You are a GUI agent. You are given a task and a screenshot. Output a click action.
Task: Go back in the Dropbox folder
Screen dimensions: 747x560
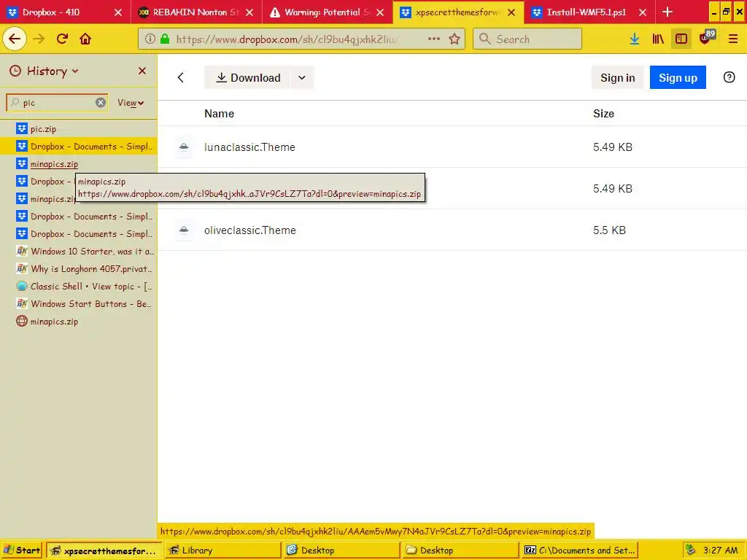click(181, 77)
